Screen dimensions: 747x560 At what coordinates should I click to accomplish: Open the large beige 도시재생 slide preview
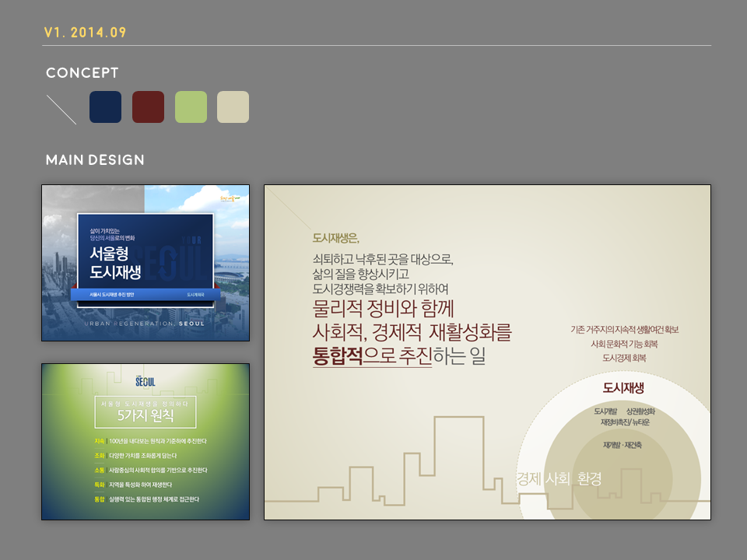coord(487,352)
